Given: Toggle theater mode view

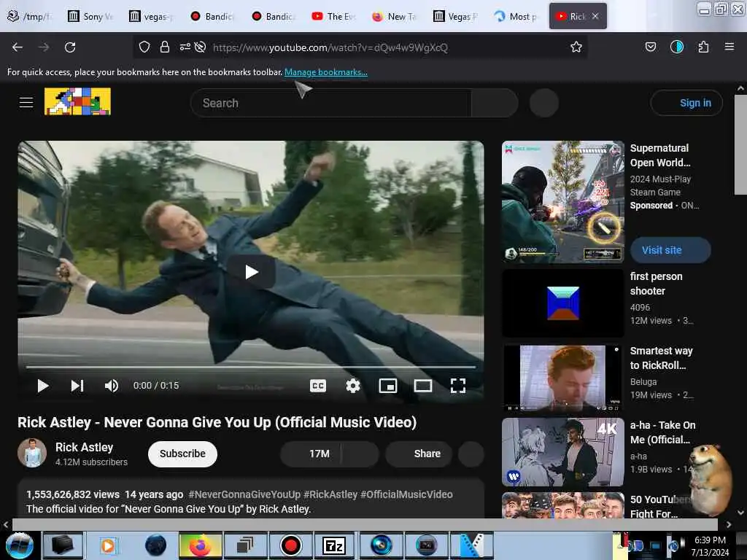Looking at the screenshot, I should pos(422,386).
